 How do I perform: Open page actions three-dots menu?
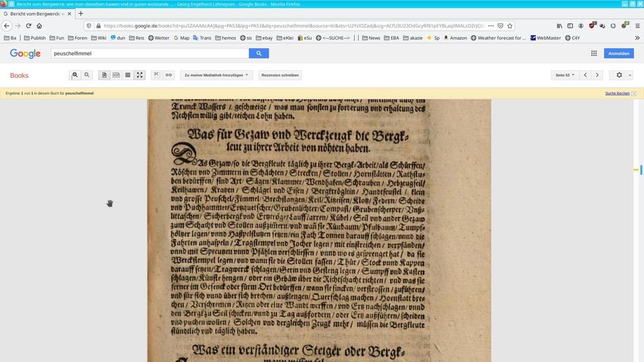pos(491,26)
